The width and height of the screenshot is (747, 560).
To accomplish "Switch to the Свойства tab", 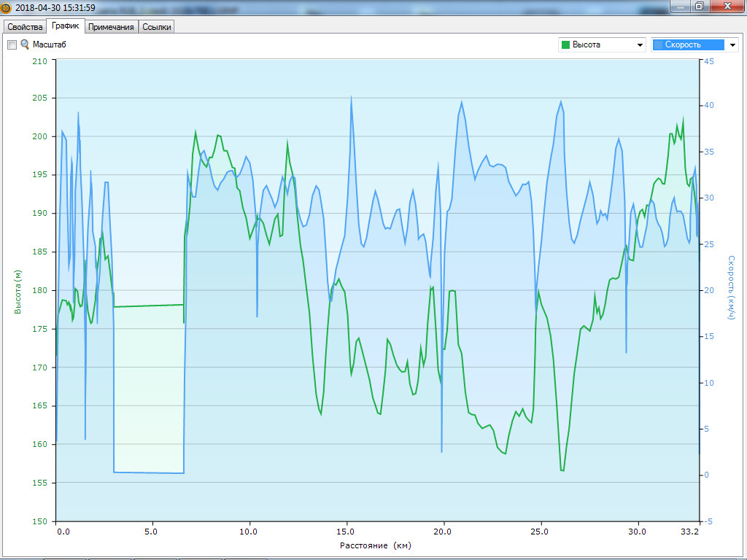I will tap(25, 27).
